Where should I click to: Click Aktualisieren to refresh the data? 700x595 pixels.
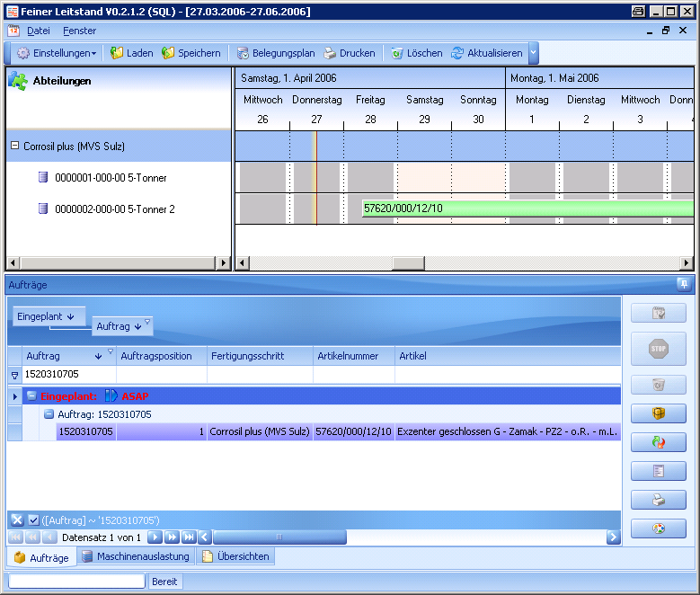click(486, 53)
